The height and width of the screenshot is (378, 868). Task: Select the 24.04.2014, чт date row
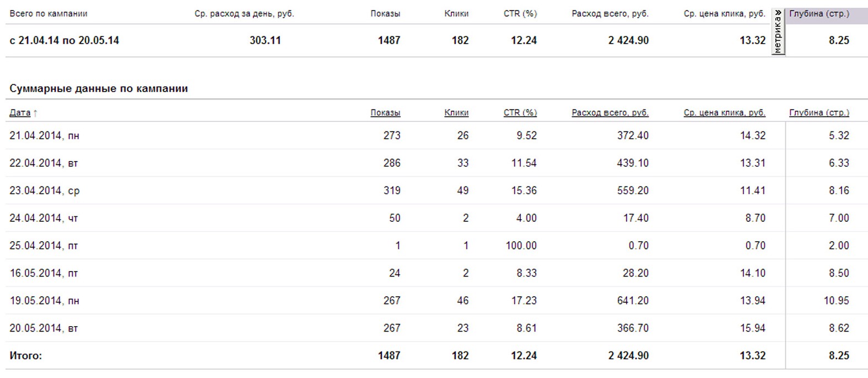[44, 219]
